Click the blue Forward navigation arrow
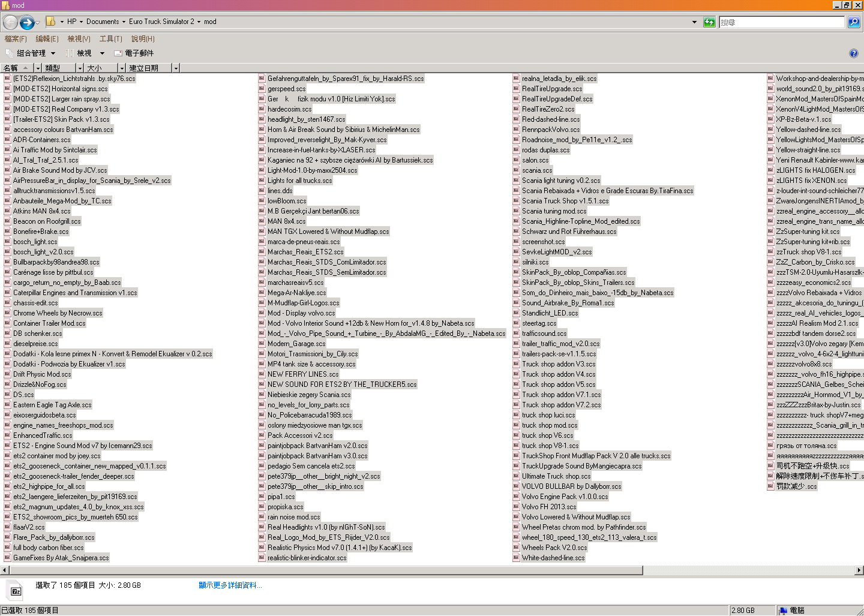 [26, 23]
